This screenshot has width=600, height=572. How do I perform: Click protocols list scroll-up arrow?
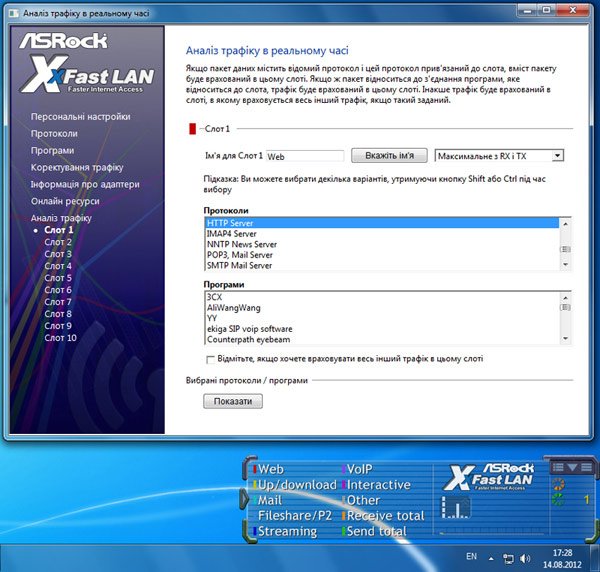tap(565, 223)
